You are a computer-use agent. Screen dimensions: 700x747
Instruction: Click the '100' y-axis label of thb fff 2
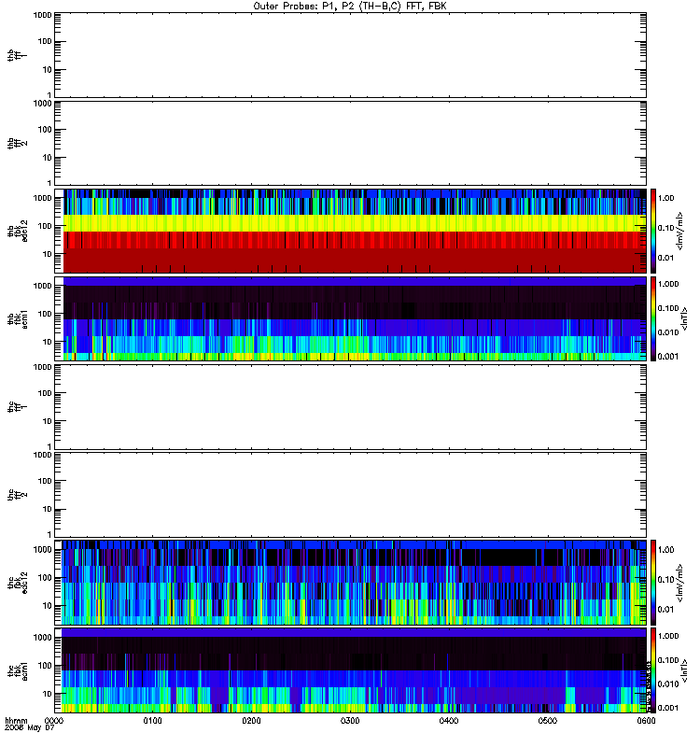45,130
